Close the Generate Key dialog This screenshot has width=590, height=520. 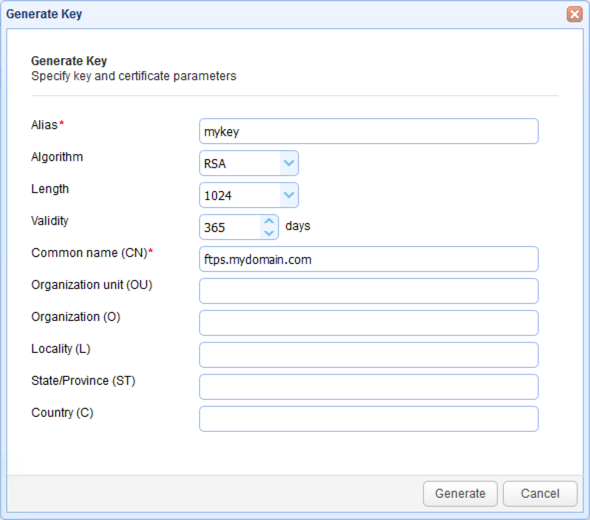[575, 14]
